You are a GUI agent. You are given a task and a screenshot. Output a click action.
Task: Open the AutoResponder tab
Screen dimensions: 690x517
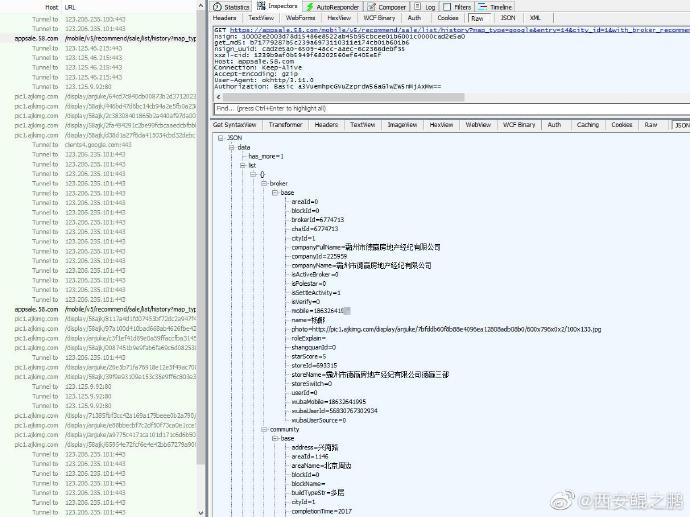point(332,7)
